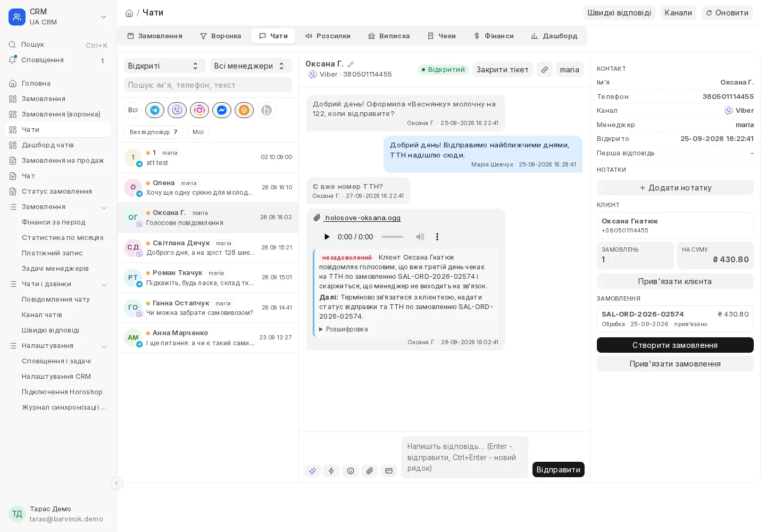This screenshot has height=532, width=766.
Task: Open the CRM workspace switcher chevron
Action: coord(104,17)
